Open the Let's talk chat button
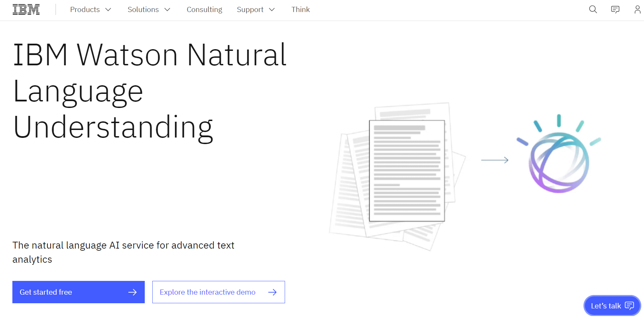The height and width of the screenshot is (317, 644). point(612,306)
